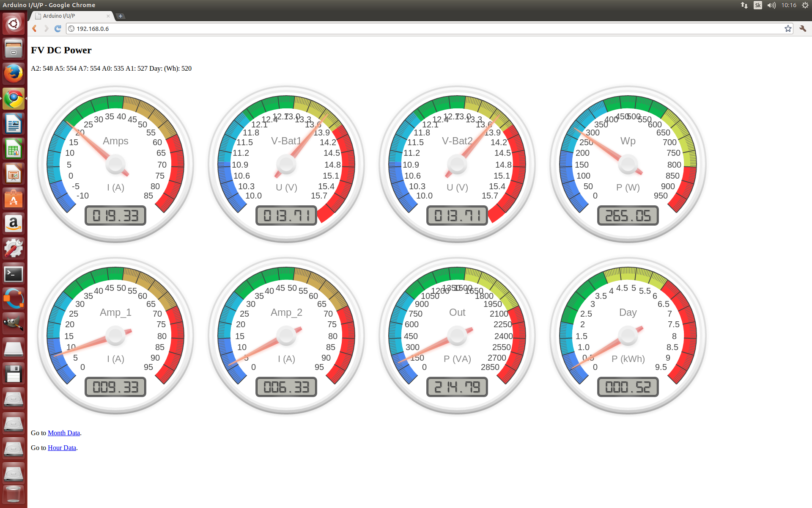Close the Arduino I/U/P tab
The height and width of the screenshot is (508, 812).
tap(108, 16)
